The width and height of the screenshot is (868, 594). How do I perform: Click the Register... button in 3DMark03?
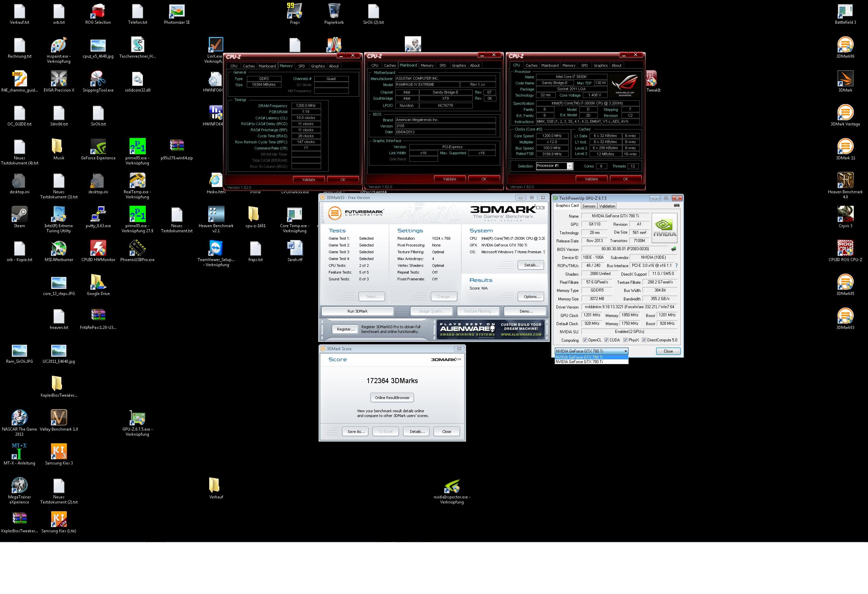[346, 329]
